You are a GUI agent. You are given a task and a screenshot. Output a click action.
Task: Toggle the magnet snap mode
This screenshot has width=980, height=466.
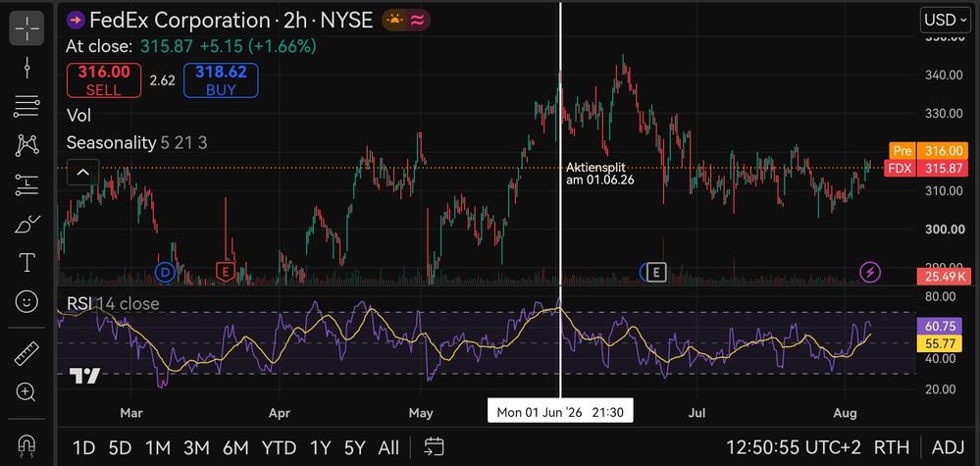pyautogui.click(x=26, y=444)
